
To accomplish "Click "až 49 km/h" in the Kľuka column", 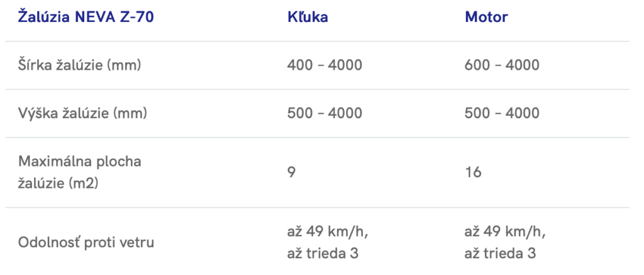I will 328,232.
